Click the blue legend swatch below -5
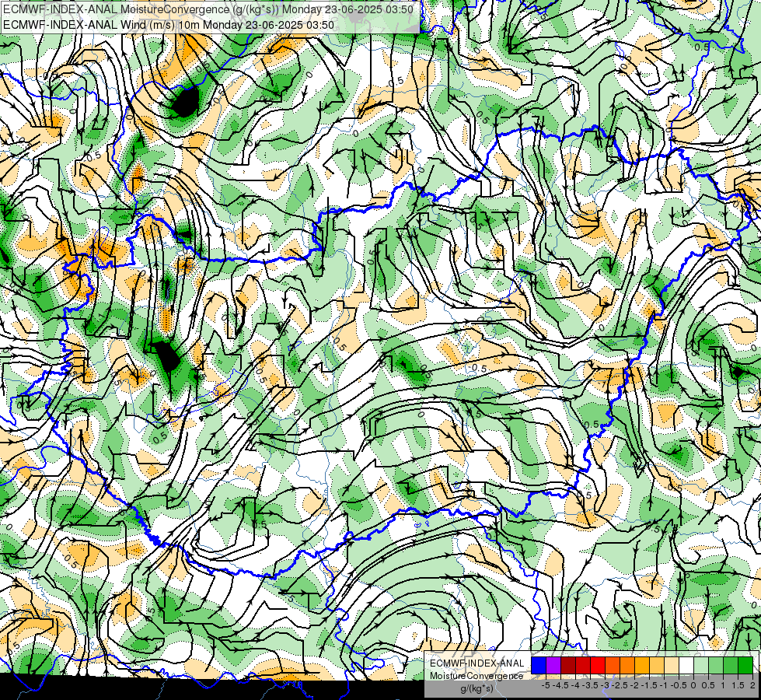The height and width of the screenshot is (700, 761). coord(539,666)
